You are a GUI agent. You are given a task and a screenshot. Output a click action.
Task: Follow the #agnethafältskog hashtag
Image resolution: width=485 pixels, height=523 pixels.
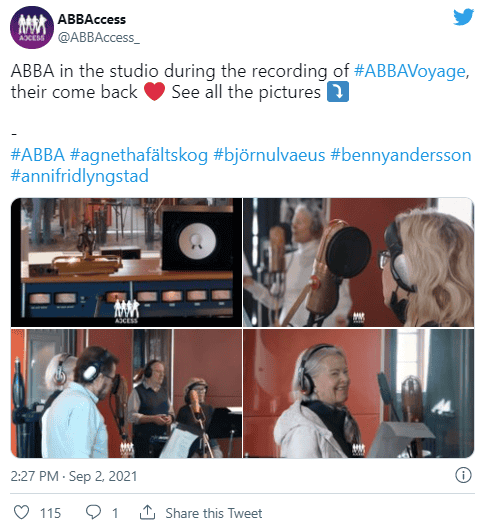pyautogui.click(x=139, y=156)
